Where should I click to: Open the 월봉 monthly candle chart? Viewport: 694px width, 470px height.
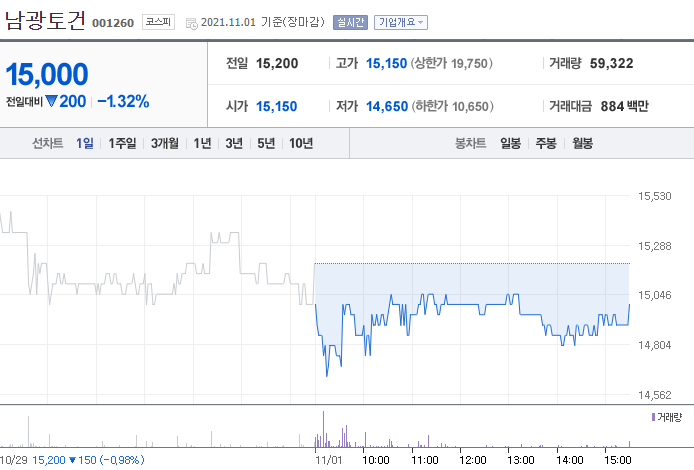[x=582, y=143]
